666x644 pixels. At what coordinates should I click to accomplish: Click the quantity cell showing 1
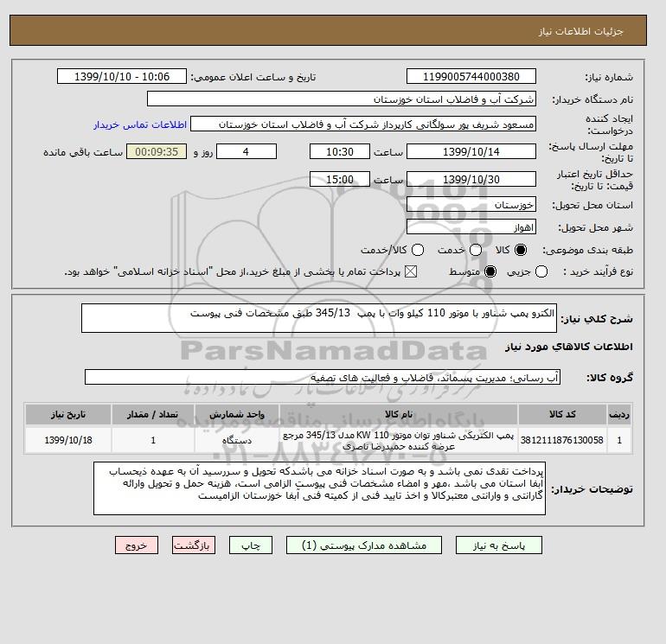[x=153, y=440]
